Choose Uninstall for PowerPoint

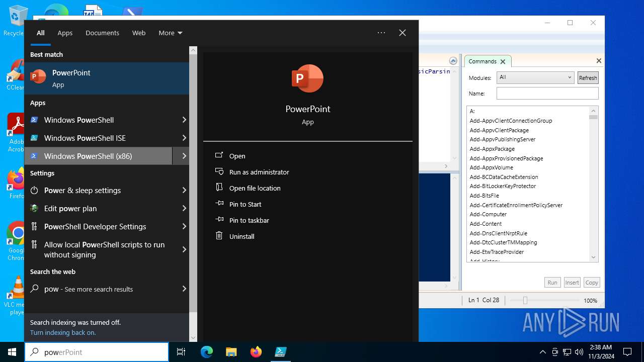click(242, 236)
